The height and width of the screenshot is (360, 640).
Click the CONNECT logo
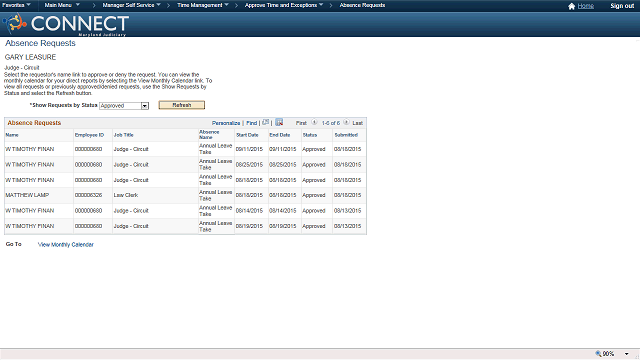pyautogui.click(x=66, y=24)
